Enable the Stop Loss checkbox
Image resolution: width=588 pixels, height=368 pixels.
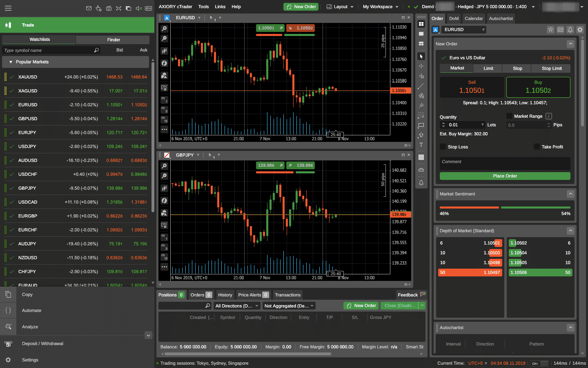click(443, 147)
